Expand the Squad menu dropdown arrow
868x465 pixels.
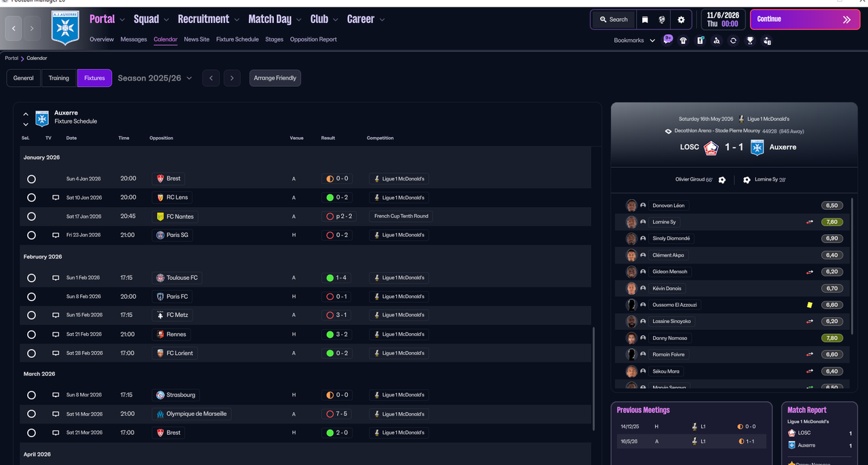point(167,20)
